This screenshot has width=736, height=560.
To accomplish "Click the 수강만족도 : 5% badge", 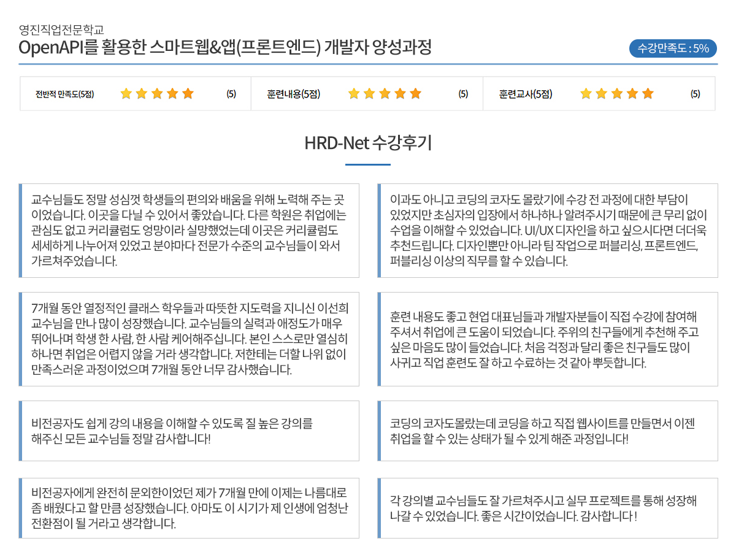I will click(673, 48).
